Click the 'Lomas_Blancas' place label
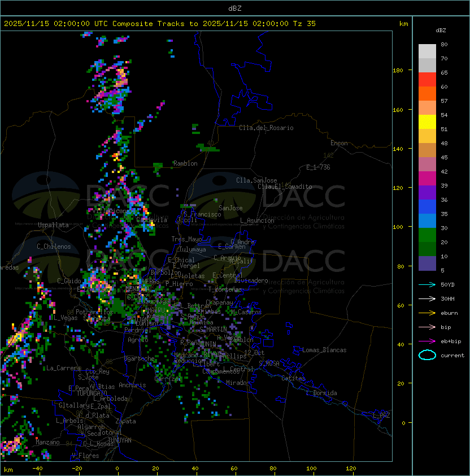Viewport: 470px width, 476px height. click(324, 350)
